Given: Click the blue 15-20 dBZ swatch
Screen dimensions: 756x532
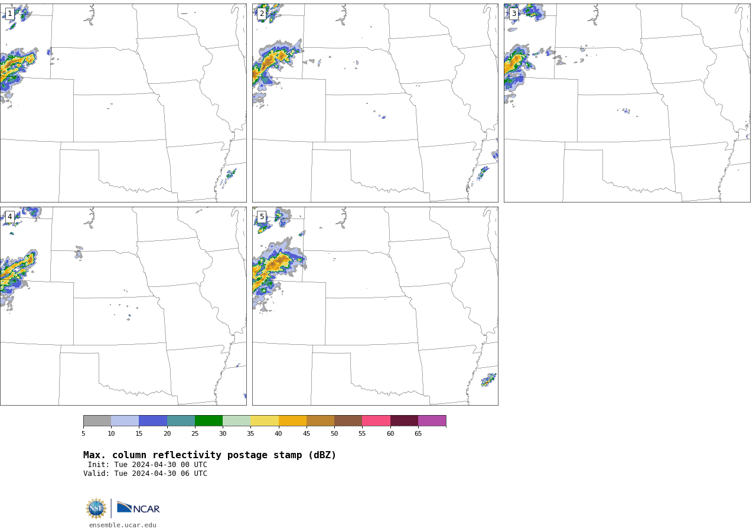Looking at the screenshot, I should click(x=153, y=421).
